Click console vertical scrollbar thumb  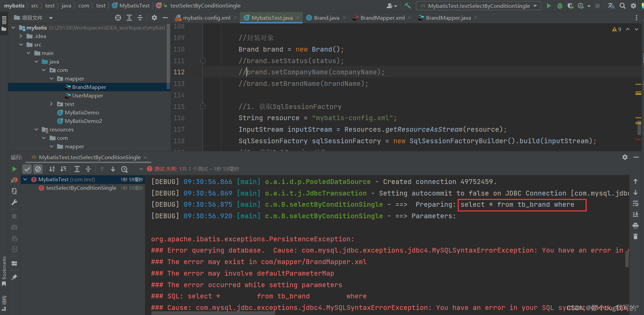[x=627, y=259]
